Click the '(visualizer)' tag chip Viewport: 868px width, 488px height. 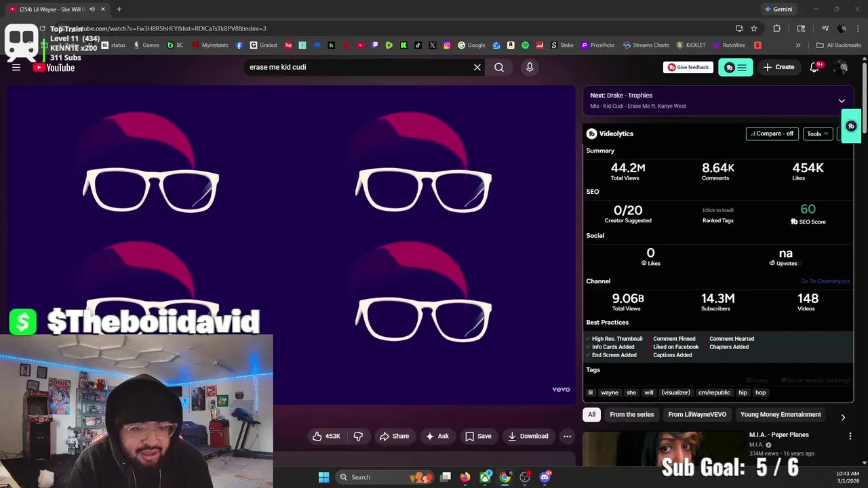point(675,392)
